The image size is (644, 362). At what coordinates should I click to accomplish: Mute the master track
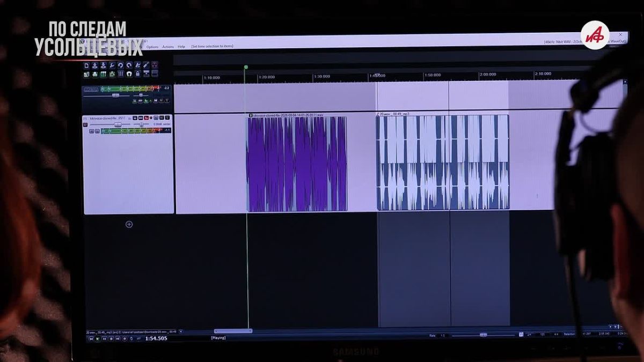tap(161, 101)
